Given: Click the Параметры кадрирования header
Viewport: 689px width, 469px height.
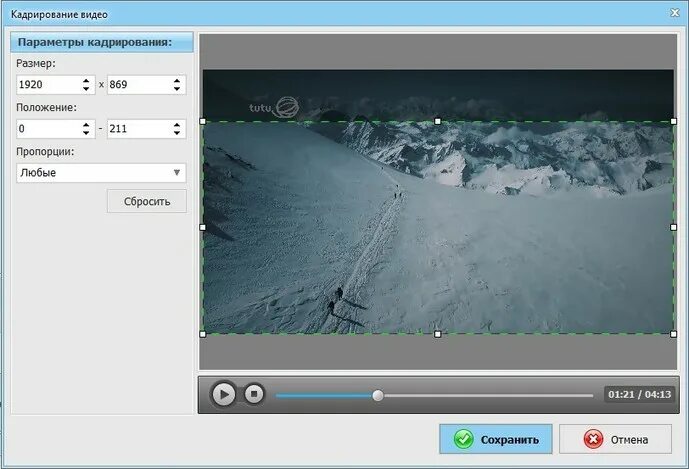Looking at the screenshot, I should click(x=102, y=42).
